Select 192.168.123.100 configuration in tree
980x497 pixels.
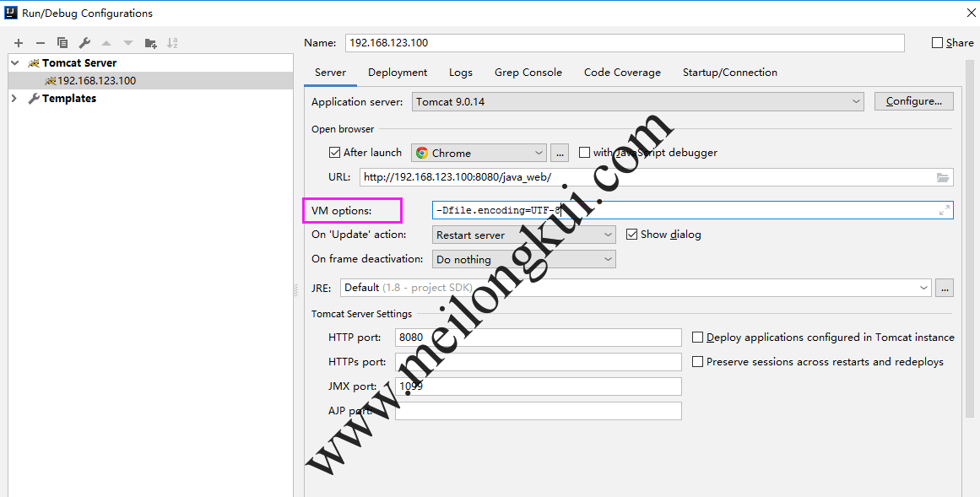[x=150, y=81]
